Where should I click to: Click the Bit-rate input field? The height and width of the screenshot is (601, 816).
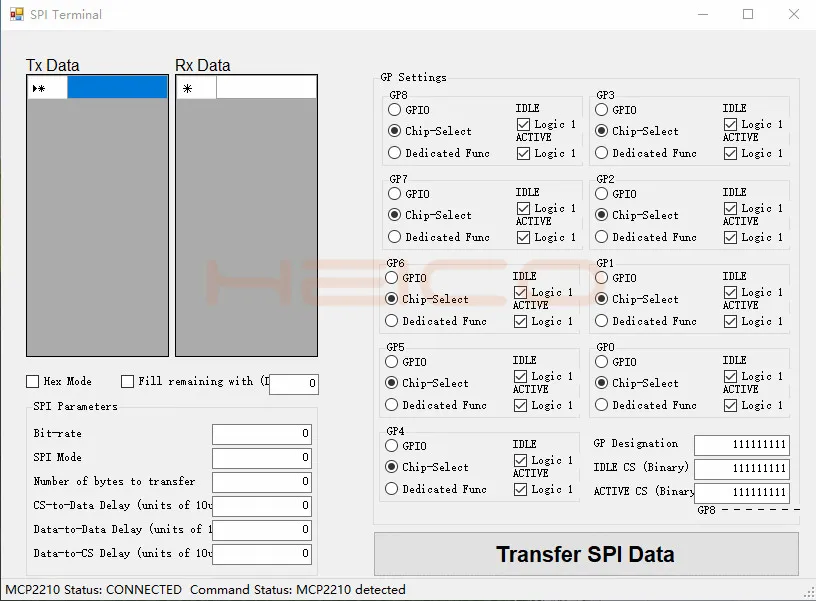pos(262,434)
